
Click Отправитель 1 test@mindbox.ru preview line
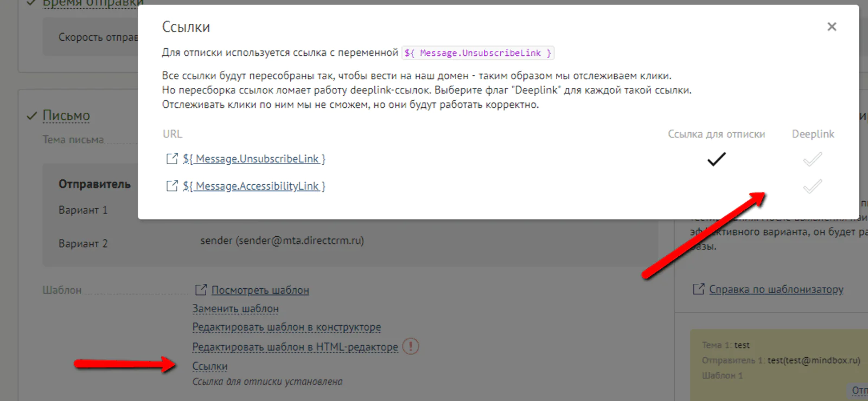781,360
